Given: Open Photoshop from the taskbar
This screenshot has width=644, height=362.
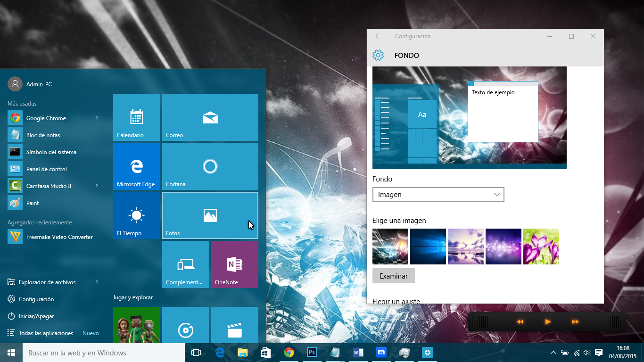Looking at the screenshot, I should point(312,352).
